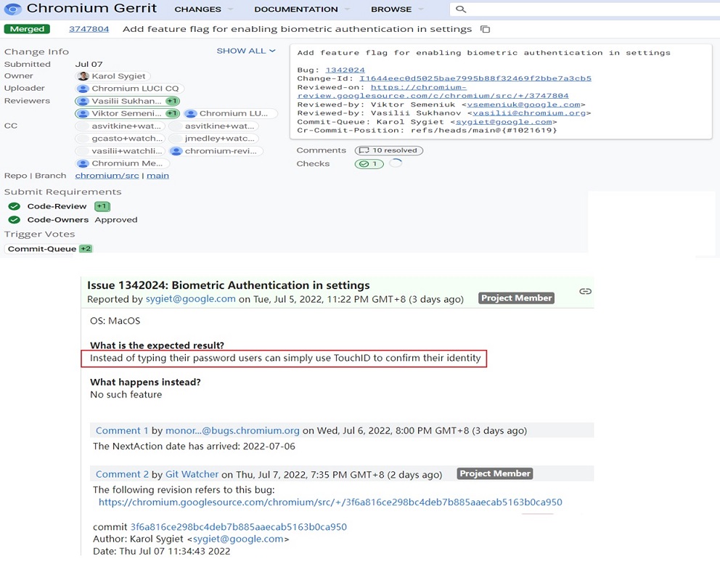
Task: Click the monor...@bugs.chromium.org author link
Action: pyautogui.click(x=232, y=430)
